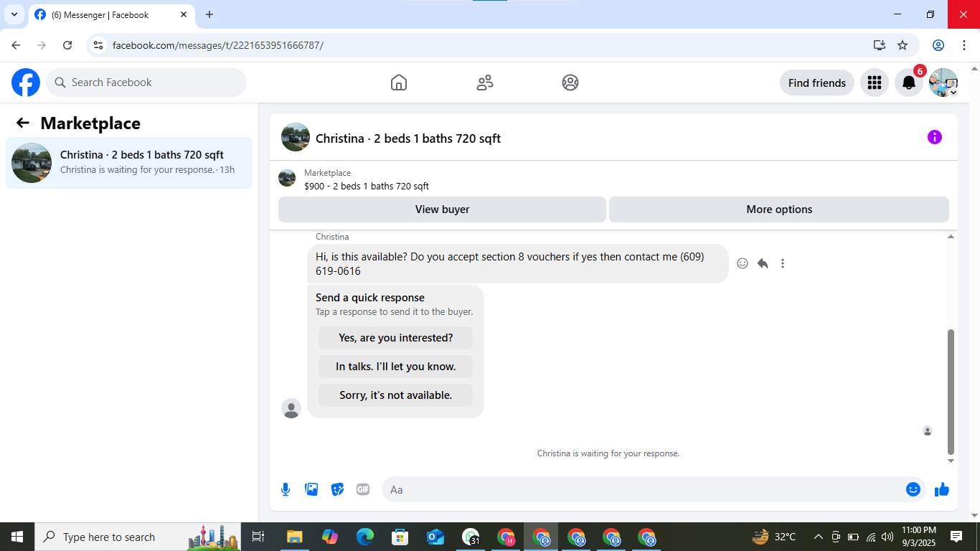The height and width of the screenshot is (551, 980).
Task: Focus the Search Facebook field
Action: [146, 83]
